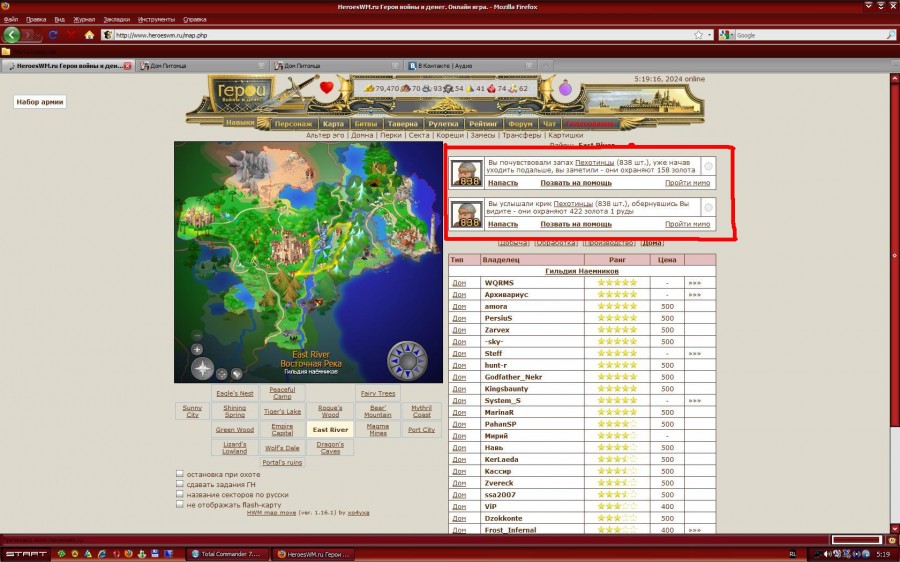Screen dimensions: 900x562
Task: Expand the »»» arrows in Steff row
Action: point(695,354)
